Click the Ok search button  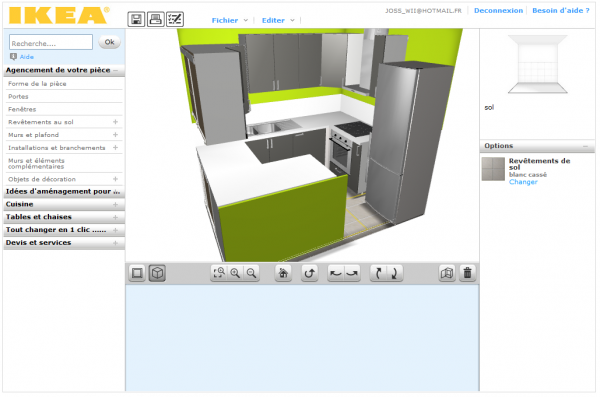109,42
